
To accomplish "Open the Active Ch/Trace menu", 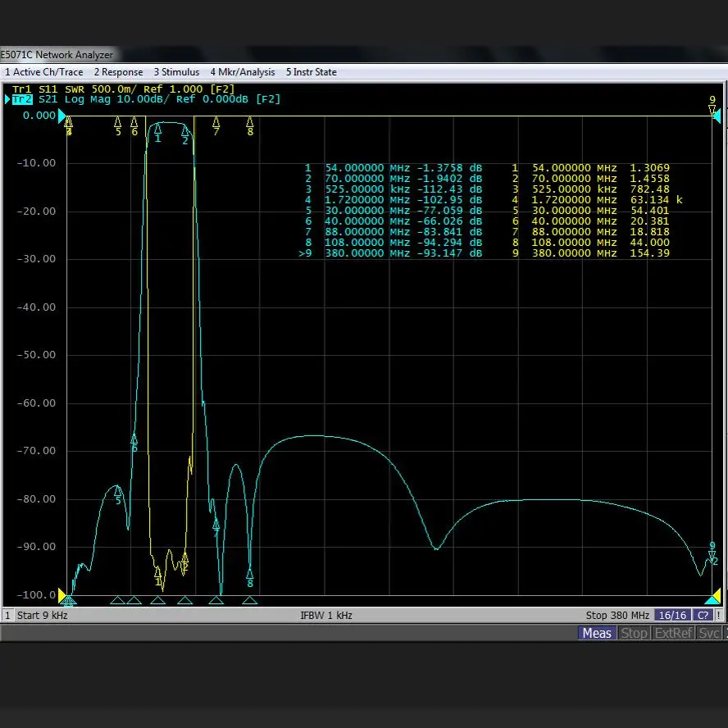I will point(43,72).
